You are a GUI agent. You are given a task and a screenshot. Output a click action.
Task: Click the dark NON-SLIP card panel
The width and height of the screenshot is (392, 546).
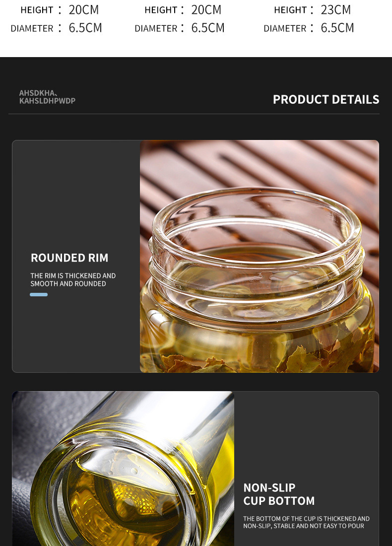(306, 469)
